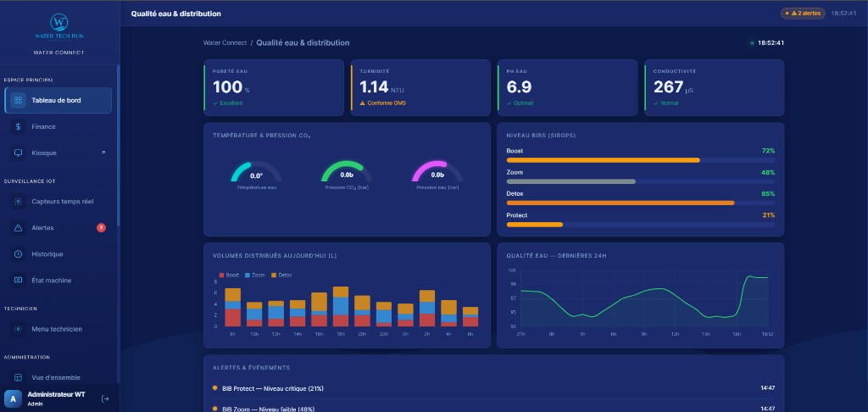Open Vue d'ensemble page
Viewport: 868px width, 412px height.
click(x=58, y=378)
